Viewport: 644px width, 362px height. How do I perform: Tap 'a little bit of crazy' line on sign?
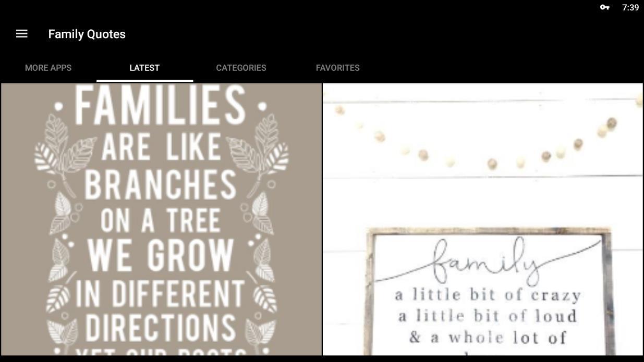[488, 295]
